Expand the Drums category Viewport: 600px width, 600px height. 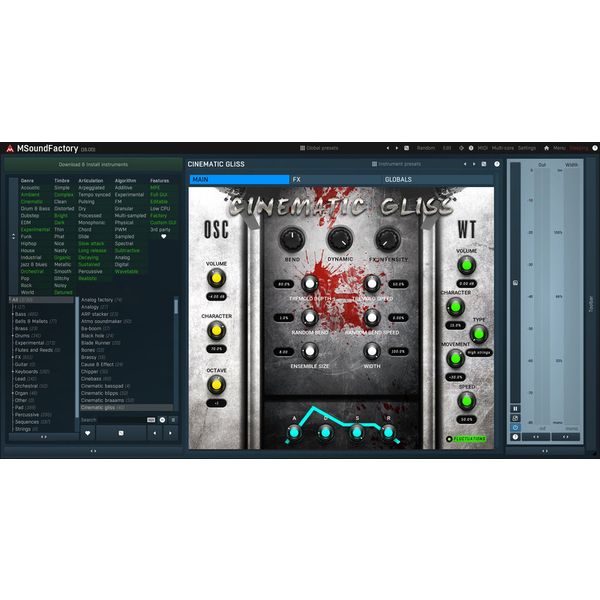13,336
